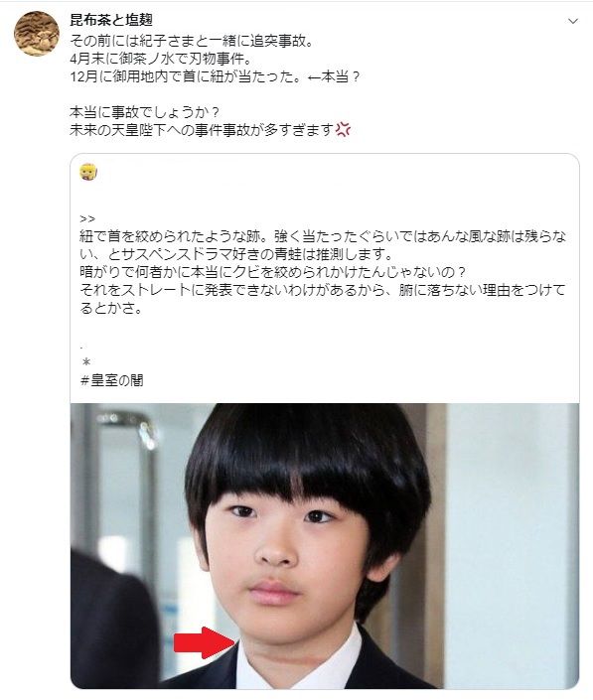
Task: Open the tweet options chevron menu
Action: pos(572,21)
